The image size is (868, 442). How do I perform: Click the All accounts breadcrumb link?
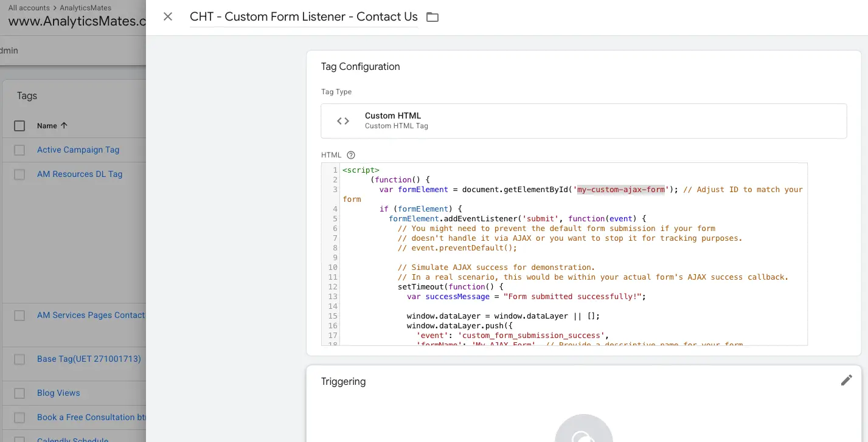pyautogui.click(x=30, y=8)
